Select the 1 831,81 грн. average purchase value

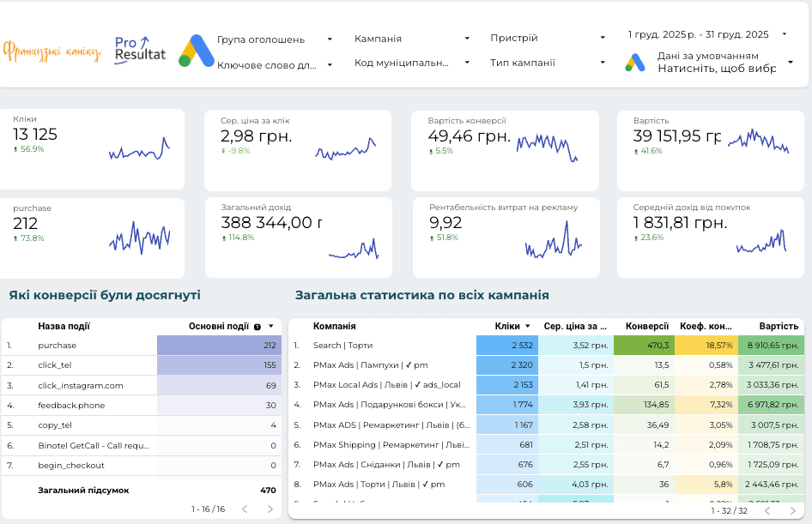click(680, 222)
